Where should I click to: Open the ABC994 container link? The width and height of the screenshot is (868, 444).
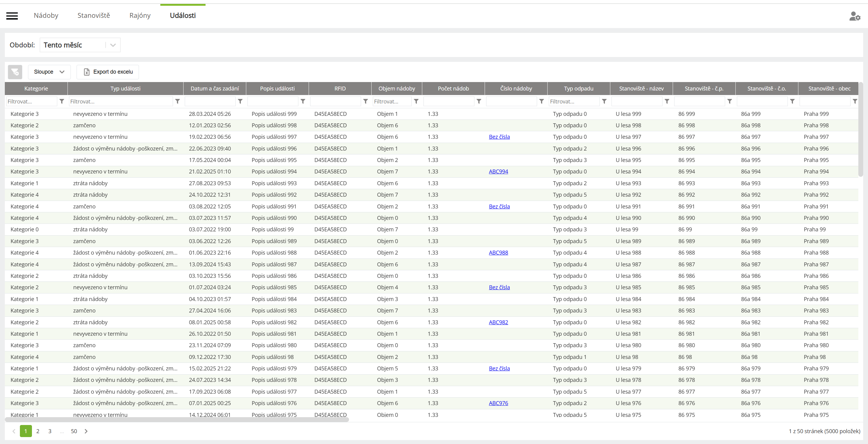tap(498, 172)
